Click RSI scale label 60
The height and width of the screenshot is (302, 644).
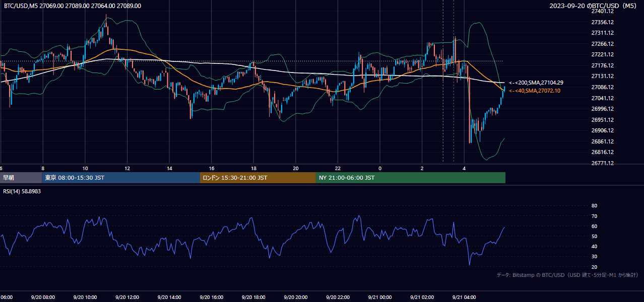coord(594,226)
